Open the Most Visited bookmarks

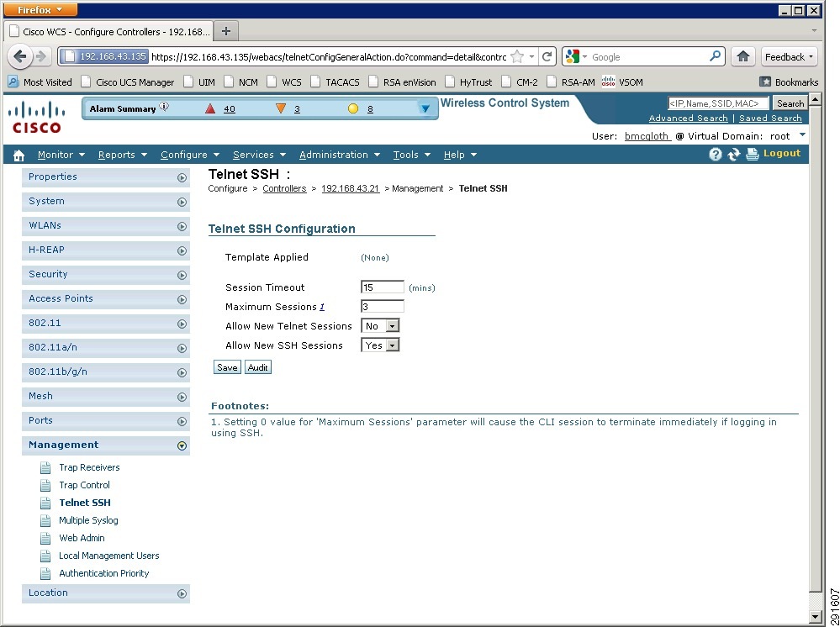coord(40,82)
